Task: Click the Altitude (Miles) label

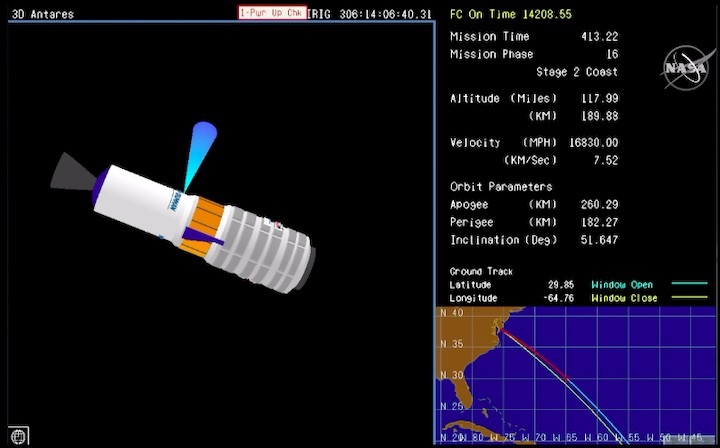Action: pos(504,99)
